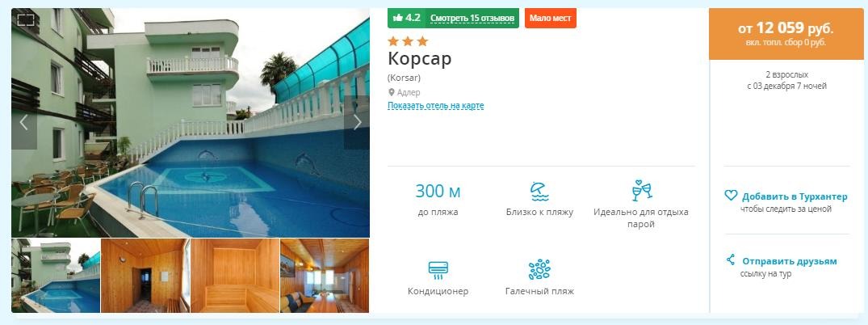Image resolution: width=868 pixels, height=325 pixels.
Task: Select the sauna interior thumbnail
Action: point(235,276)
